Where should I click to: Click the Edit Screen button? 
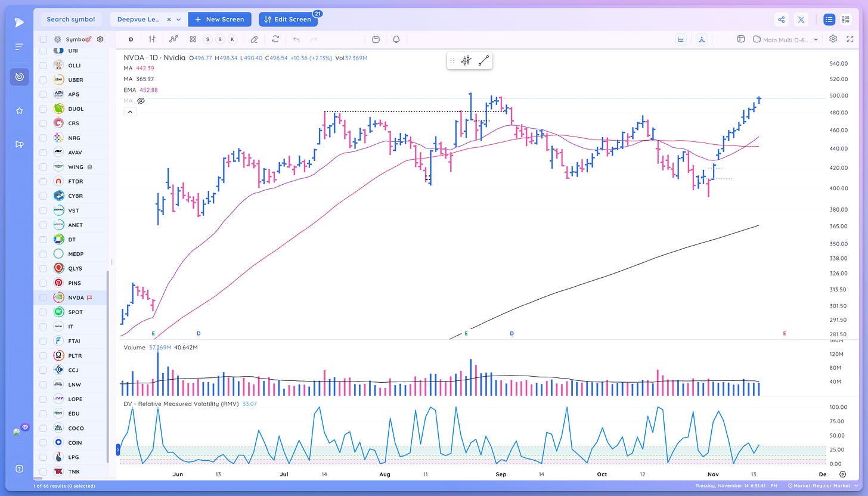pyautogui.click(x=288, y=19)
